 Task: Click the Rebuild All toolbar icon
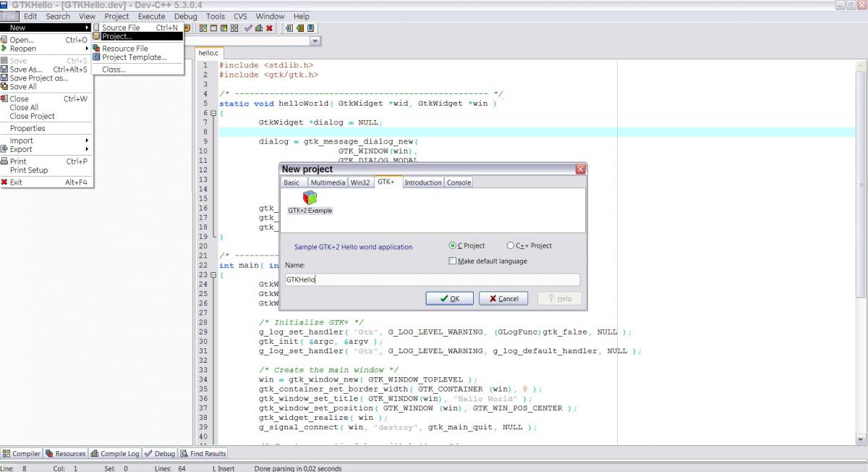point(234,28)
